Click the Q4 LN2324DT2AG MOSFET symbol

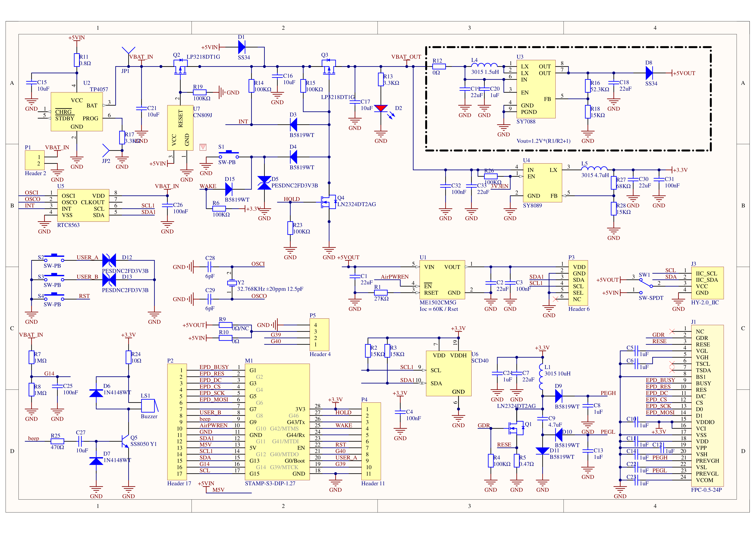329,202
